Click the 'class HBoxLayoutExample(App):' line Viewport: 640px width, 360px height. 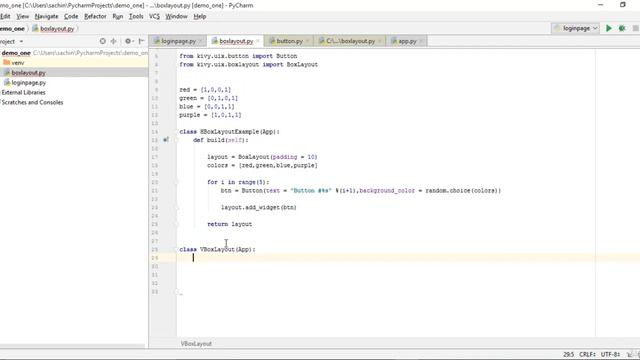click(x=229, y=131)
